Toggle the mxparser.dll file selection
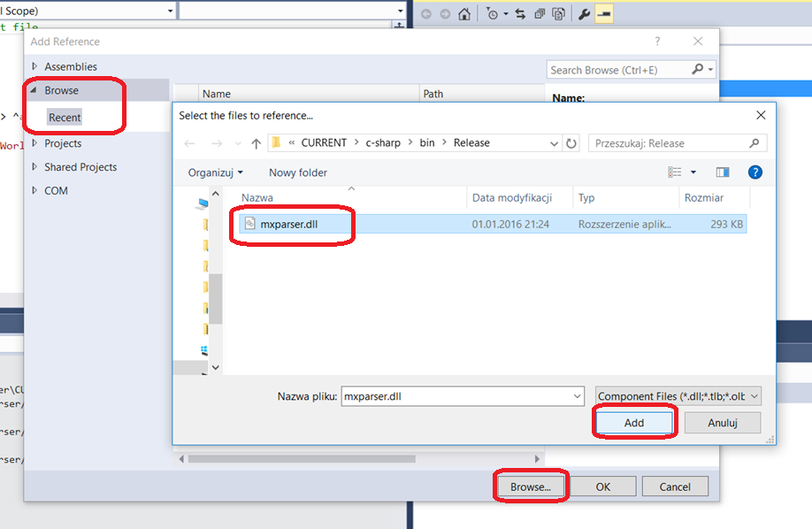 (292, 224)
